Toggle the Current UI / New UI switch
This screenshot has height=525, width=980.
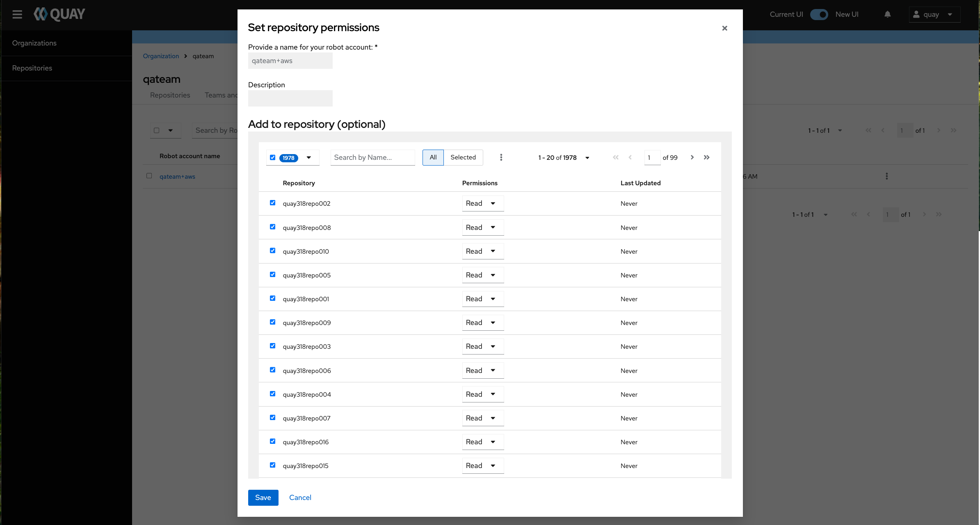(x=819, y=15)
